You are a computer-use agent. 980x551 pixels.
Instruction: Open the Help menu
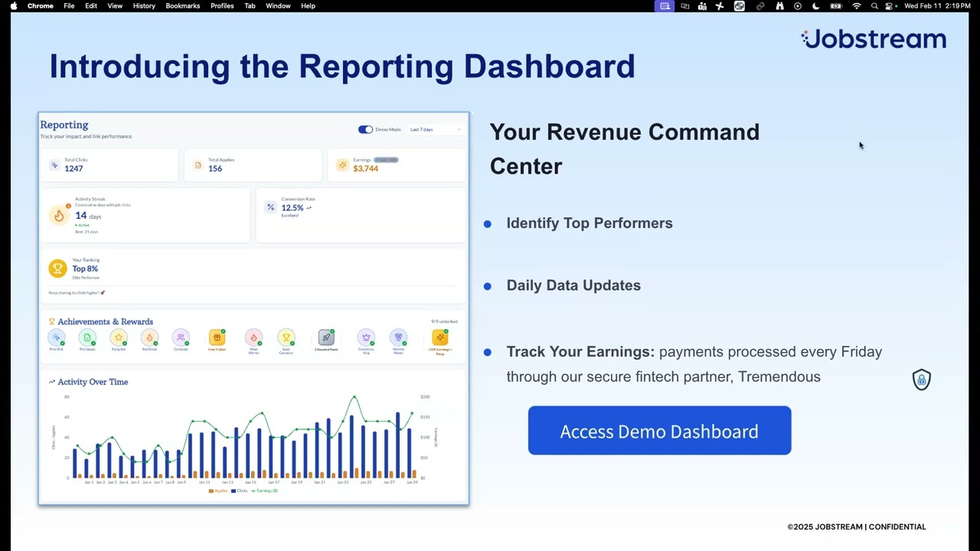pos(308,5)
